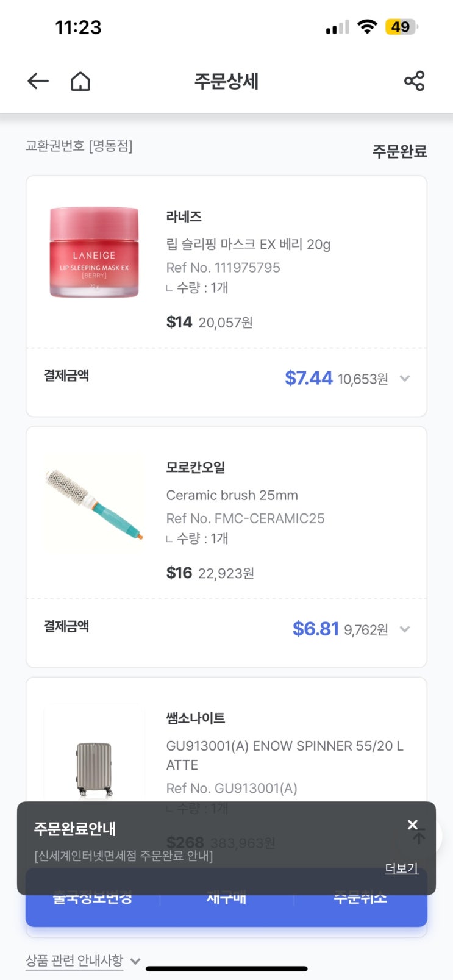Open Ceramic brush 25mm product image

tap(95, 504)
